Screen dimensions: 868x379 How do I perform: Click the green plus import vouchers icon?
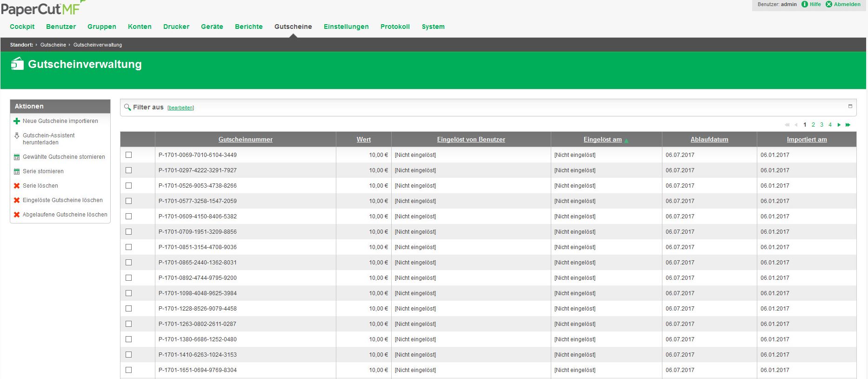click(x=17, y=121)
